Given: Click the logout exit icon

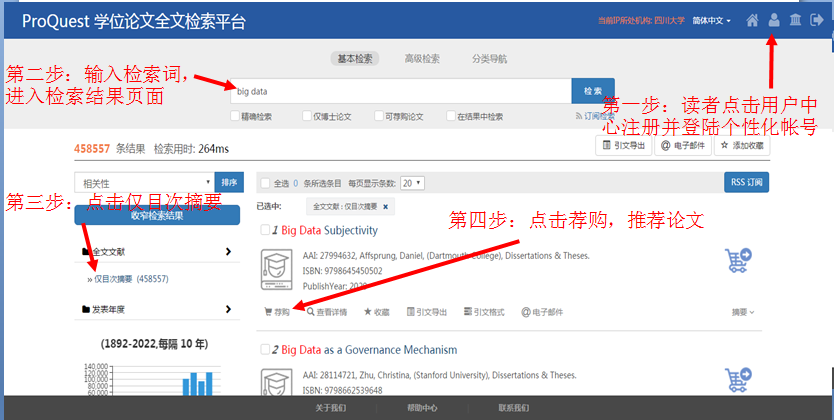Looking at the screenshot, I should click(816, 20).
